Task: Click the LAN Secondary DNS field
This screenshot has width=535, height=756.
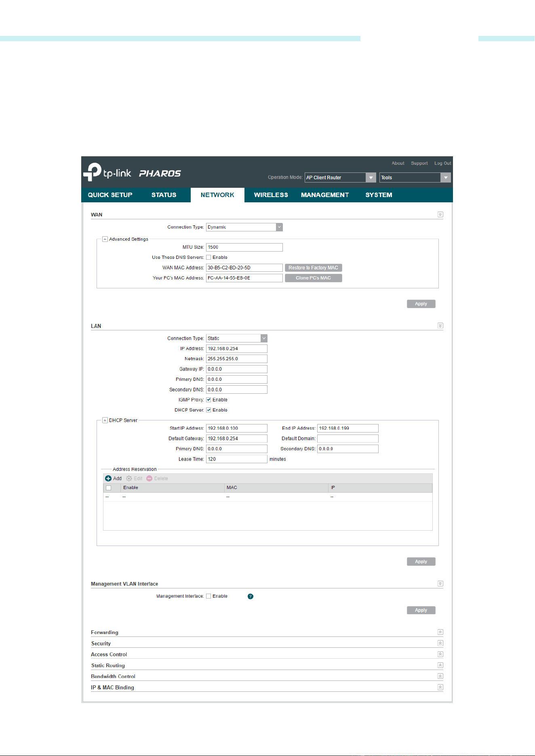Action: tap(237, 390)
